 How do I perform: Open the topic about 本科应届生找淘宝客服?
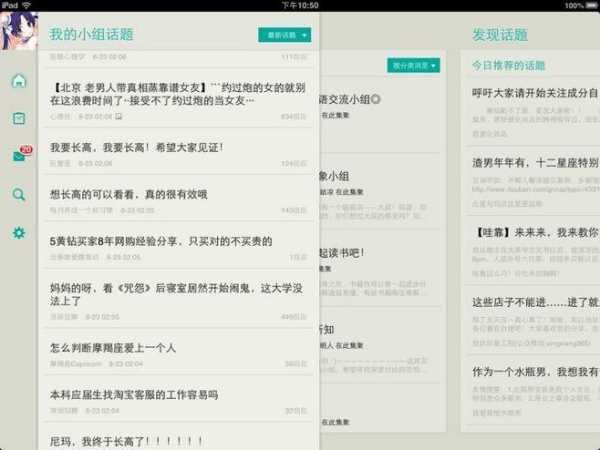134,394
